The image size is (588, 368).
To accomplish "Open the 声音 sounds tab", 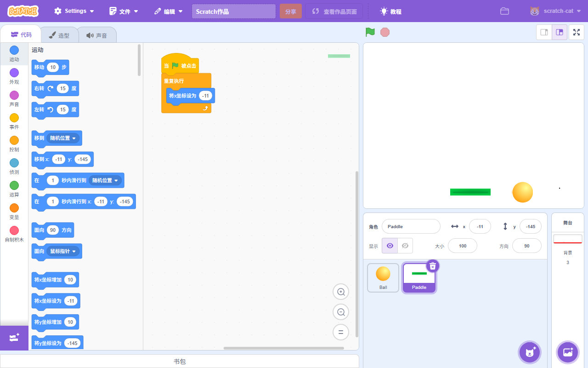I will point(96,35).
